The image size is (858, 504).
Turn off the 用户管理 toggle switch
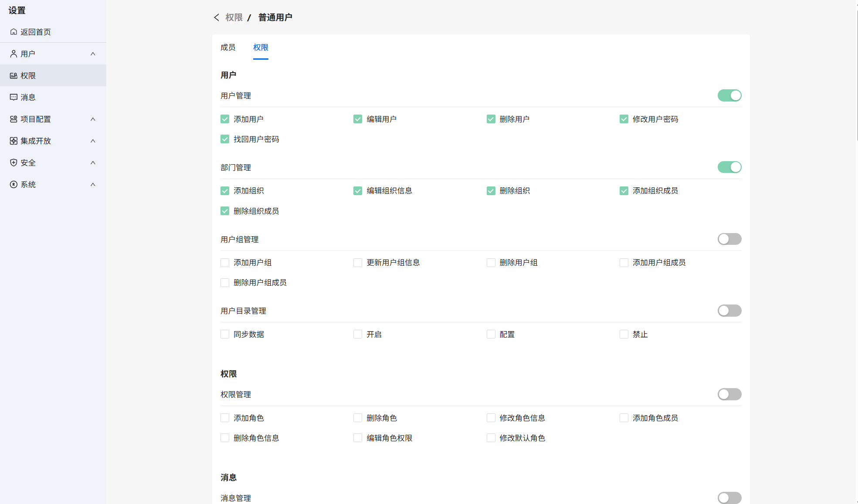tap(729, 95)
